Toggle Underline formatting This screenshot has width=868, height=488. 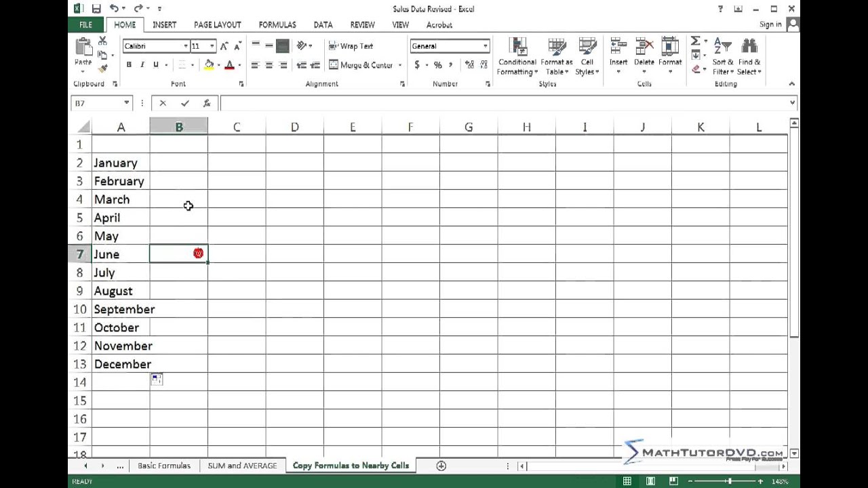[x=156, y=65]
